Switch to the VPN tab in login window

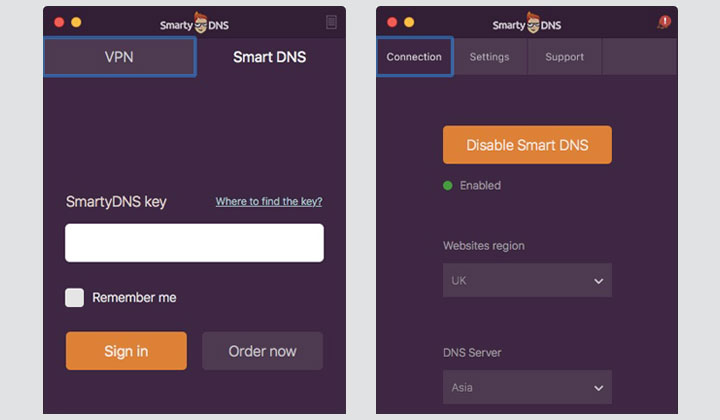119,57
